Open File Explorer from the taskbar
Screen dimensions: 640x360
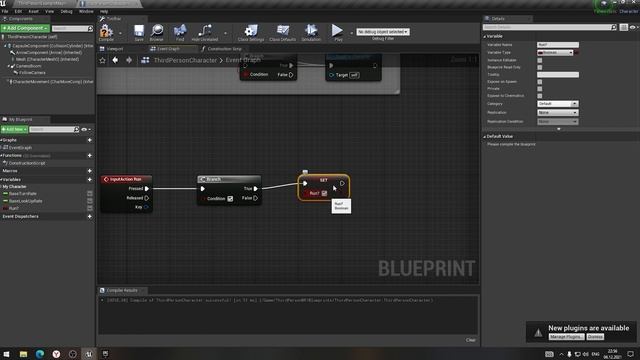click(x=23, y=353)
